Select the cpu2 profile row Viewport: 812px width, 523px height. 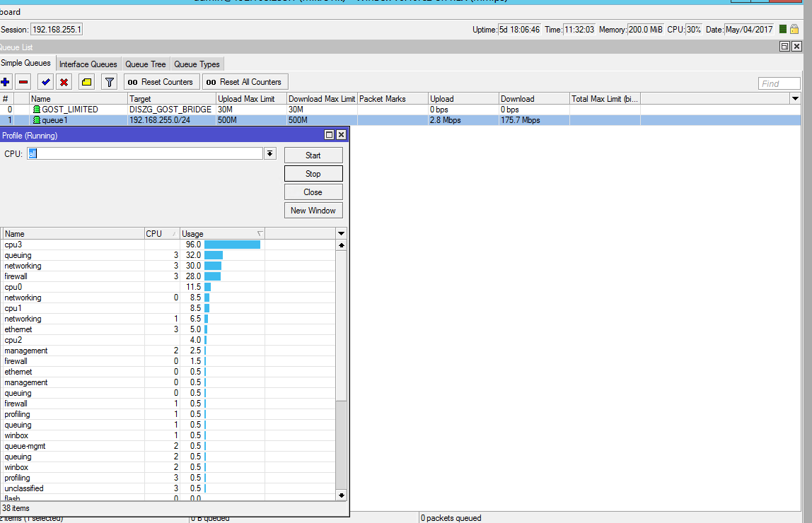click(169, 340)
